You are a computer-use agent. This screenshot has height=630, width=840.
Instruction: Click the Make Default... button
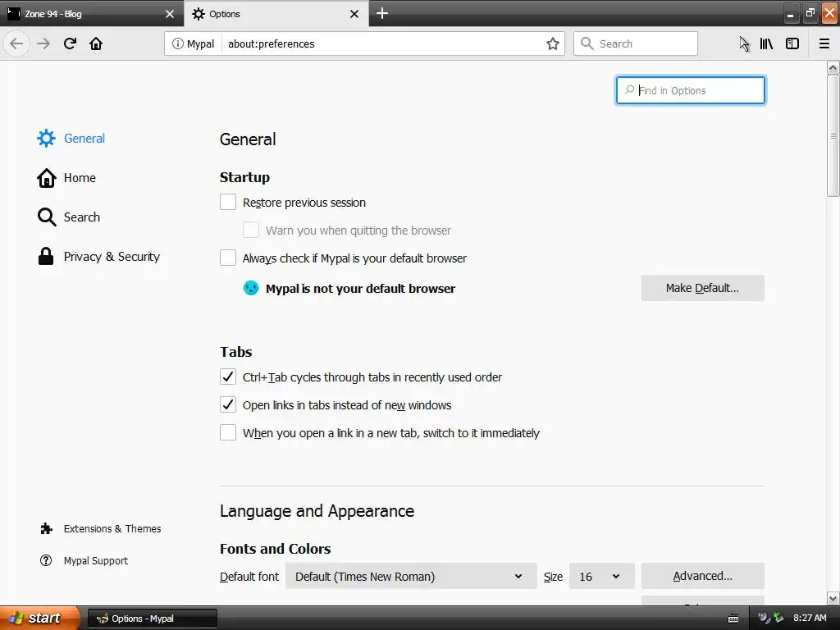pos(702,288)
